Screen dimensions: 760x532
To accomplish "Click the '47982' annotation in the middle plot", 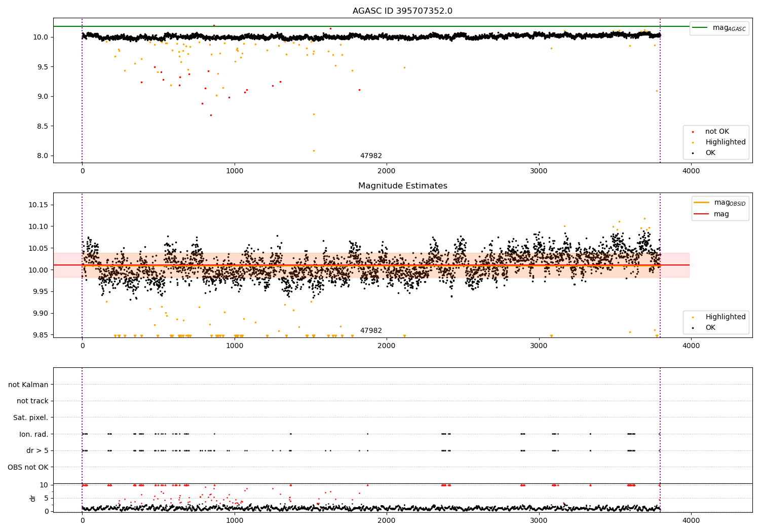I will pos(371,331).
